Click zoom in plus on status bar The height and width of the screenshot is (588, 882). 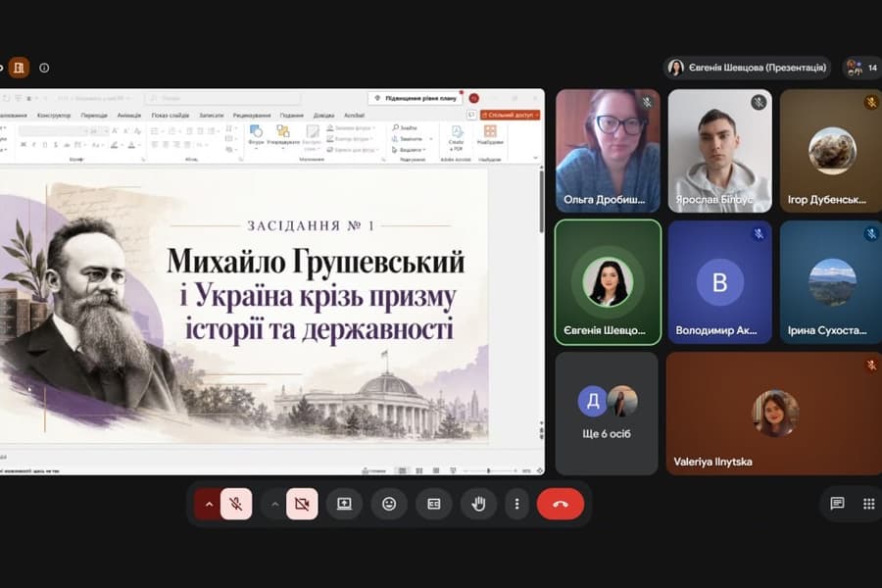coord(515,470)
